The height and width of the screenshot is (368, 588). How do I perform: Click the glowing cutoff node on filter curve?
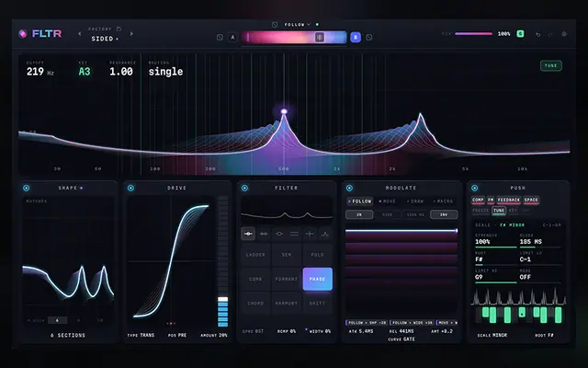coord(284,111)
